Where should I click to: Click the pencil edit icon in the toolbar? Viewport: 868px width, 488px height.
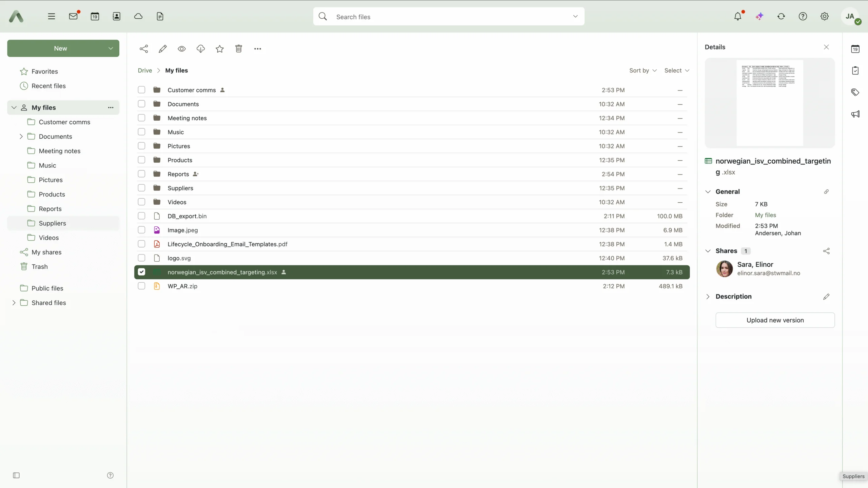point(163,49)
